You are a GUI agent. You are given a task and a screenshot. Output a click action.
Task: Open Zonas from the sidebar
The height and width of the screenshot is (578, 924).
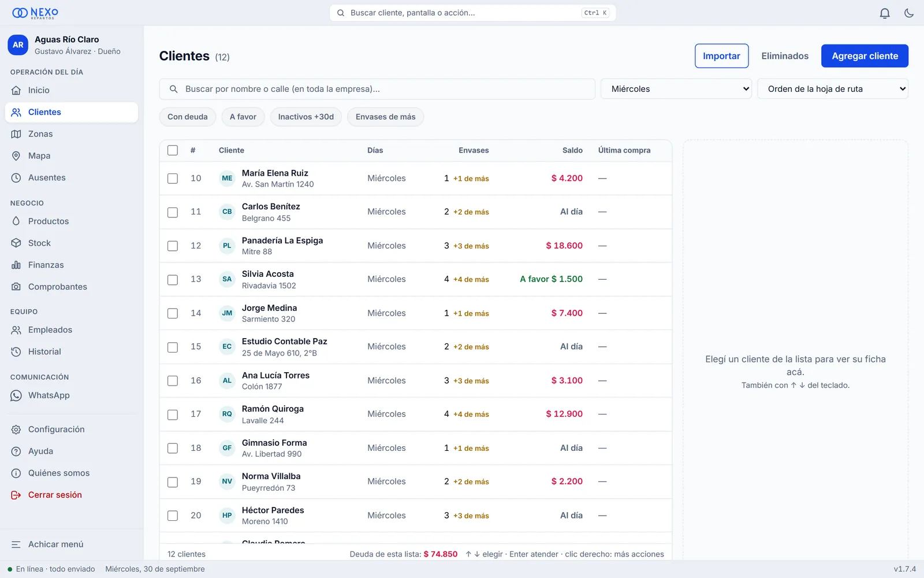click(72, 134)
